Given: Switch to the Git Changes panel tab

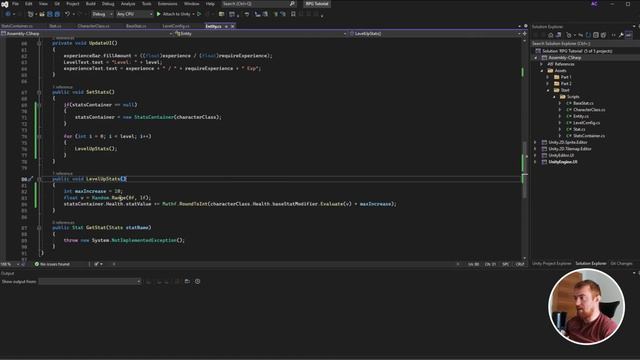Looking at the screenshot, I should coord(621,264).
